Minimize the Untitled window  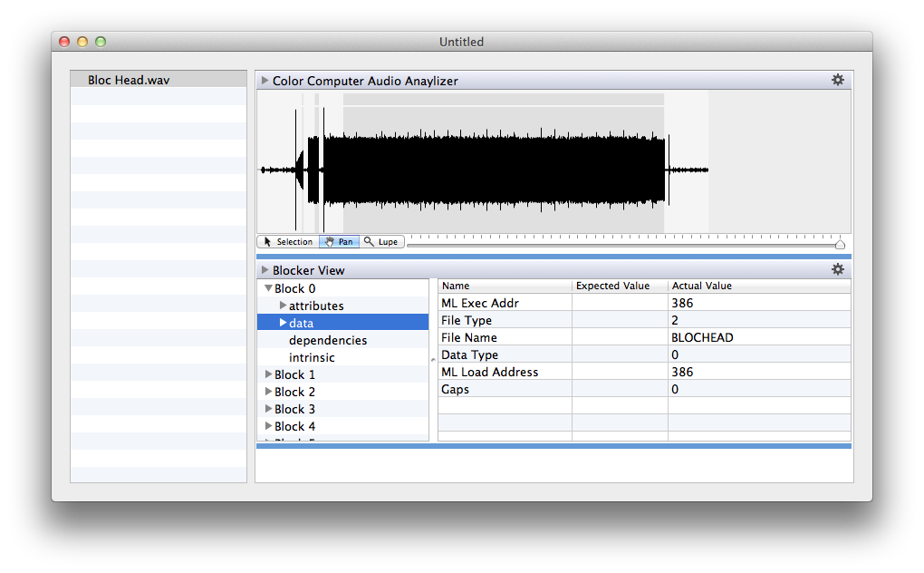(82, 42)
